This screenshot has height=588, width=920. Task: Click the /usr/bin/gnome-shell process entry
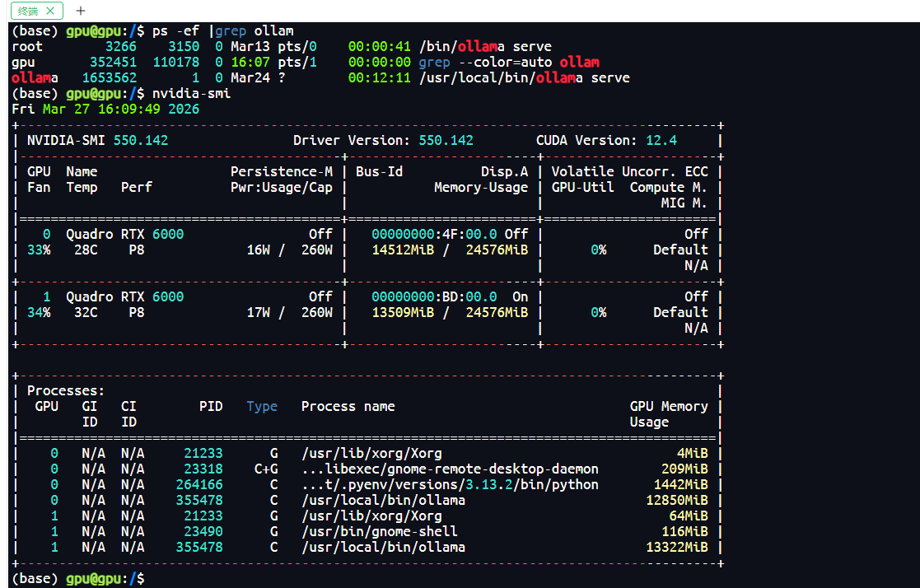tap(380, 532)
